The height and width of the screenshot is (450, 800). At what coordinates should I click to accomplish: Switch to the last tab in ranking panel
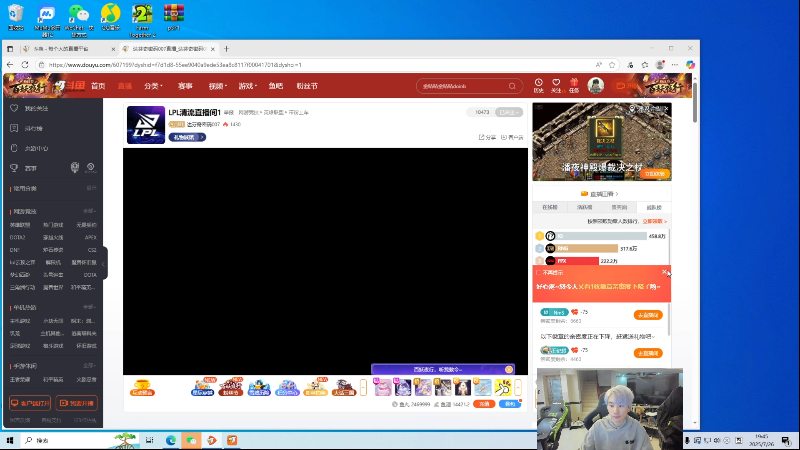tap(654, 207)
